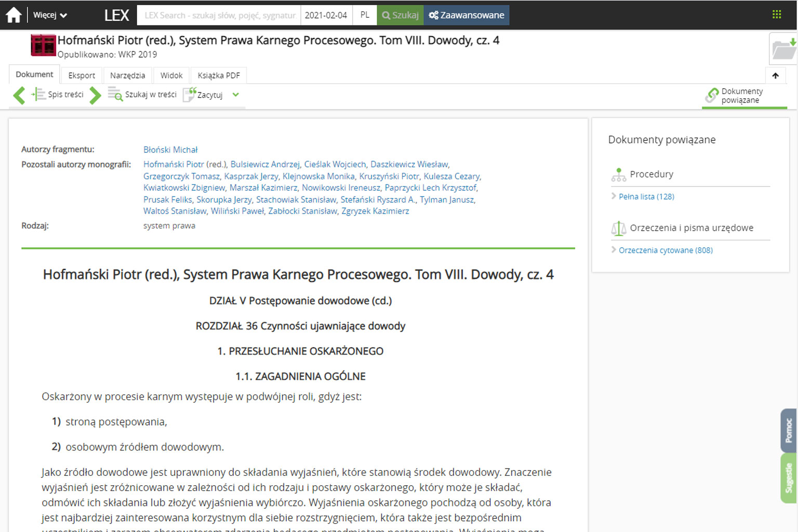Image resolution: width=798 pixels, height=532 pixels.
Task: Collapse header using the up arrow
Action: pos(775,75)
